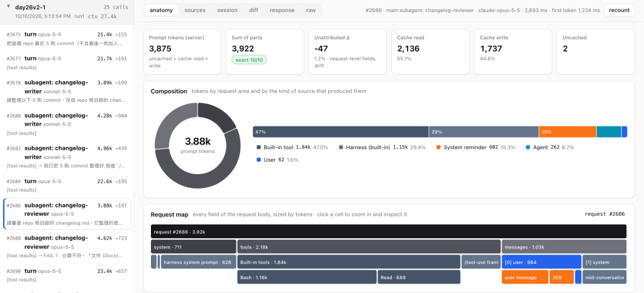Inspect the "[1] system" cell
Screen dimensions: 644x293
(x=604, y=262)
